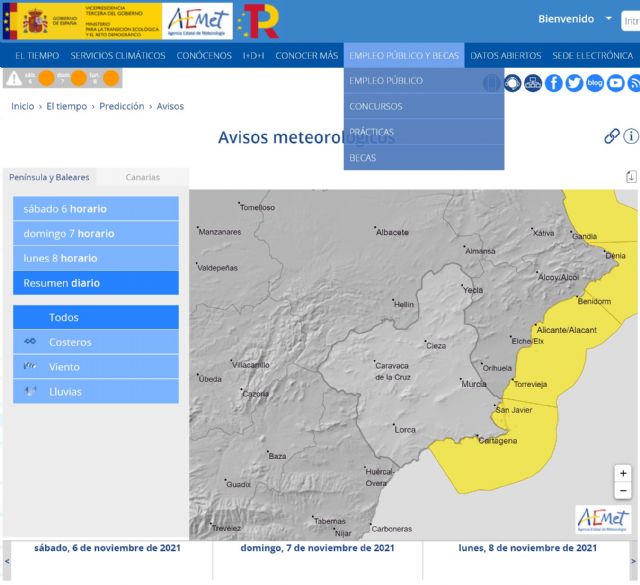Open the I+D+I menu

coord(253,56)
